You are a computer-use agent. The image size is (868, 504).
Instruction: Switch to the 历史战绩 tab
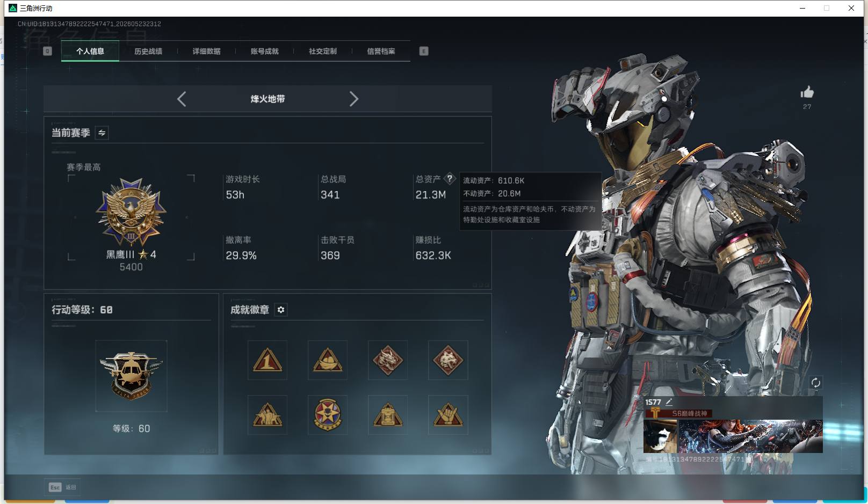click(148, 52)
